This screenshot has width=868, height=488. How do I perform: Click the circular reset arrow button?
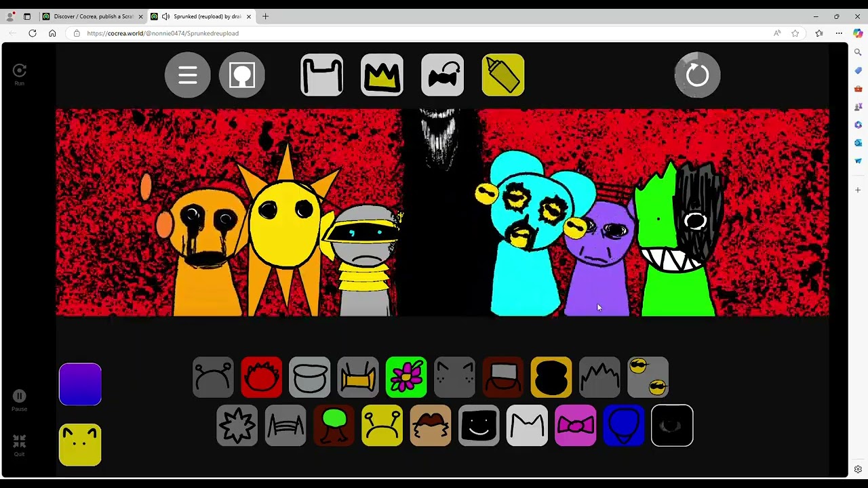click(697, 75)
